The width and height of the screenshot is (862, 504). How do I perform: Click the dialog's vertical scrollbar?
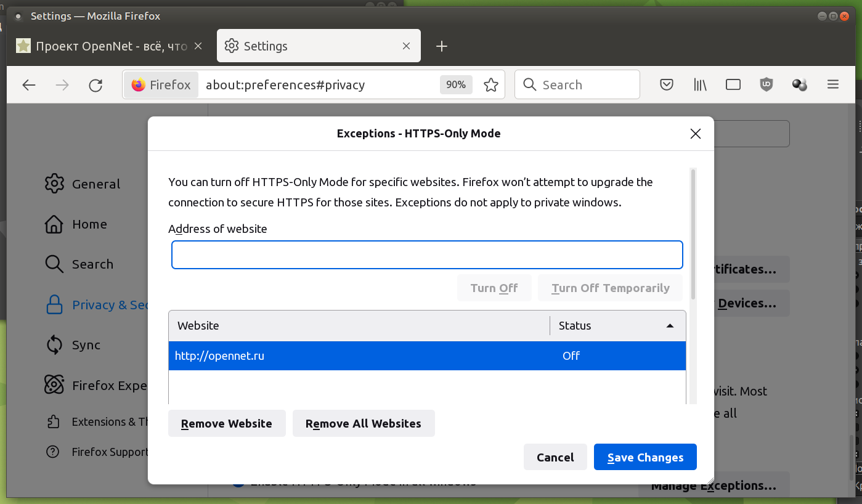coord(693,234)
